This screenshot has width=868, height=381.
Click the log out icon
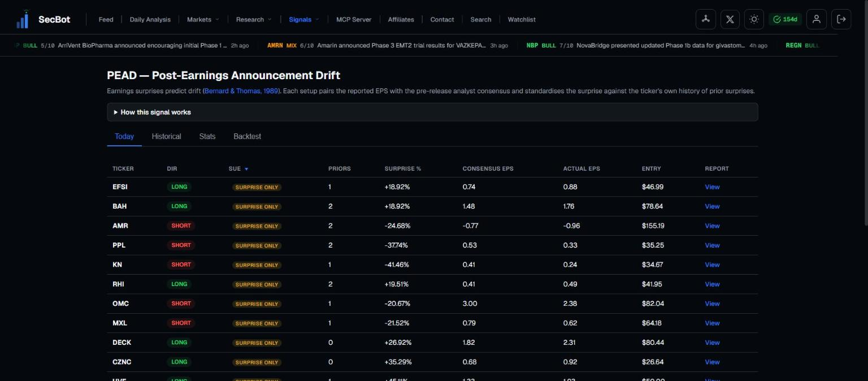click(x=841, y=19)
